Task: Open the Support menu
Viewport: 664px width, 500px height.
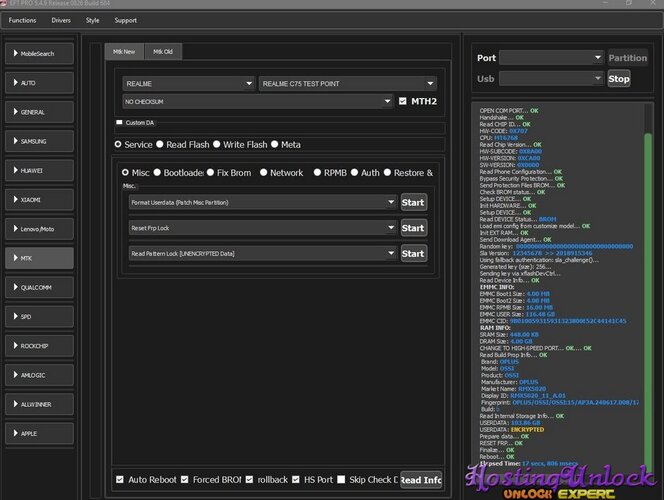Action: coord(125,20)
